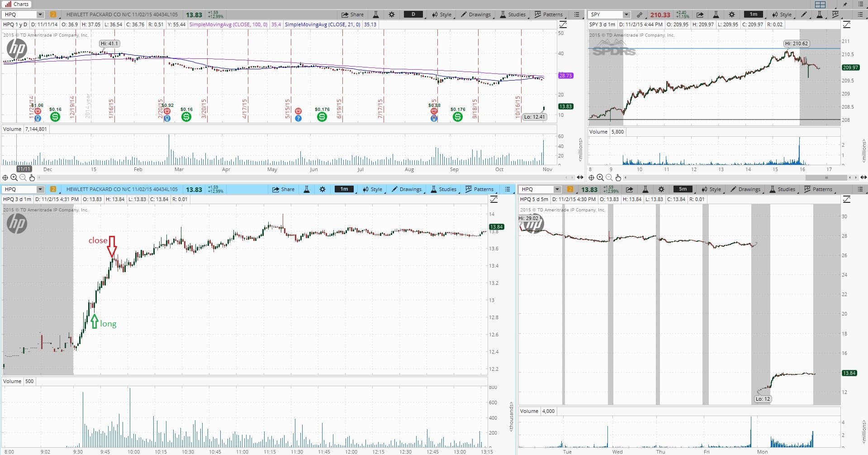The height and width of the screenshot is (455, 868).
Task: Change the D timeframe in the top-left HPQ chart
Action: (413, 14)
